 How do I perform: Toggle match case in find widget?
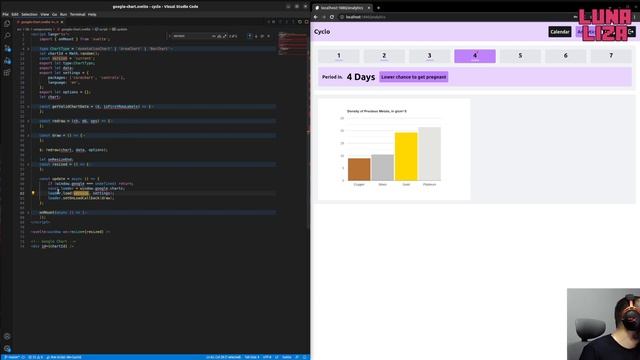coord(214,36)
